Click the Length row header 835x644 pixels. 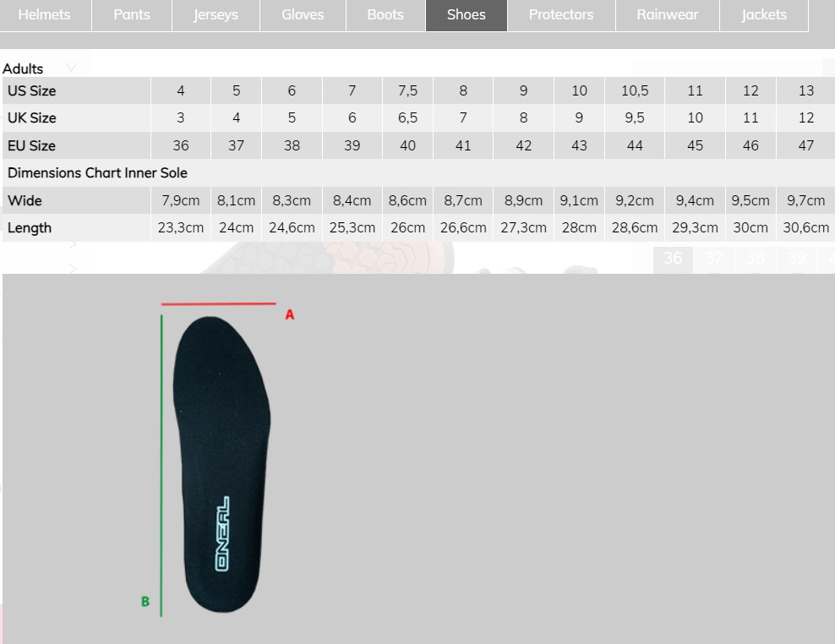(x=77, y=228)
